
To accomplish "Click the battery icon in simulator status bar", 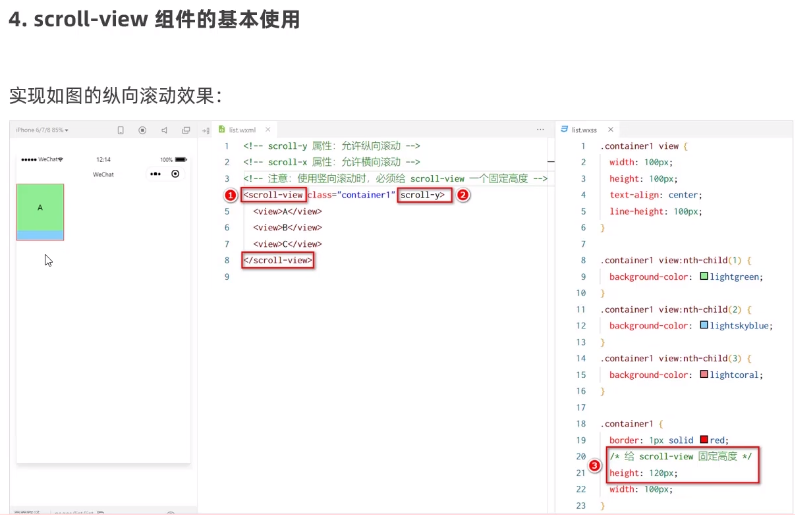I will click(181, 159).
